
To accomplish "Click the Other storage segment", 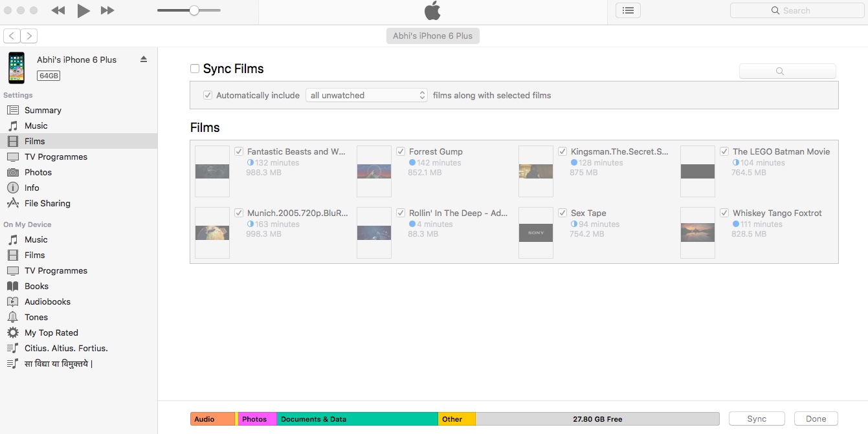I will (457, 419).
